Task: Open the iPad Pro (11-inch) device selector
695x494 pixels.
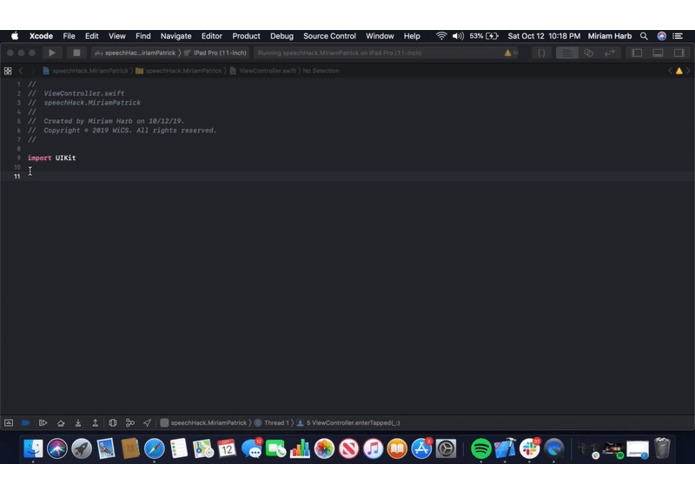Action: tap(215, 53)
